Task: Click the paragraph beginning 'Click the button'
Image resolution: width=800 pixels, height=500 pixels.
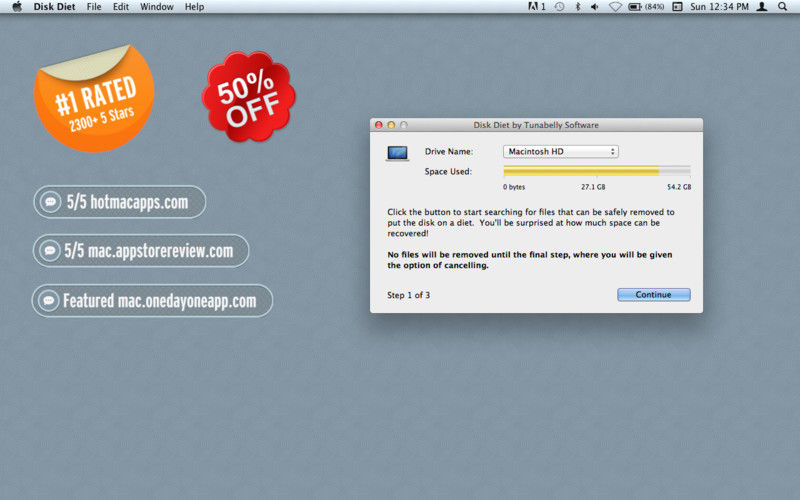Action: coord(531,222)
